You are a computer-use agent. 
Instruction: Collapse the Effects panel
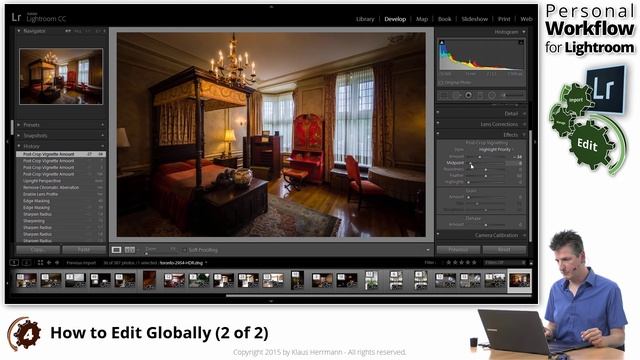coord(524,135)
